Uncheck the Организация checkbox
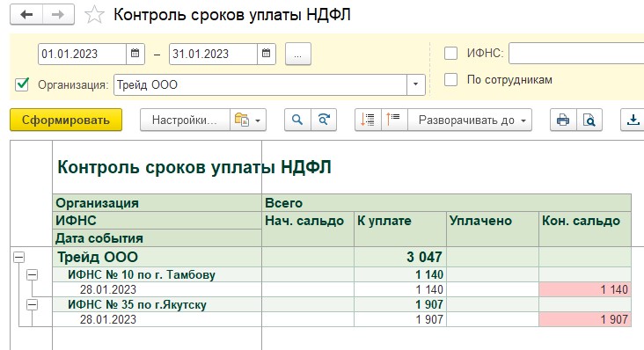This screenshot has width=644, height=350. (x=22, y=84)
